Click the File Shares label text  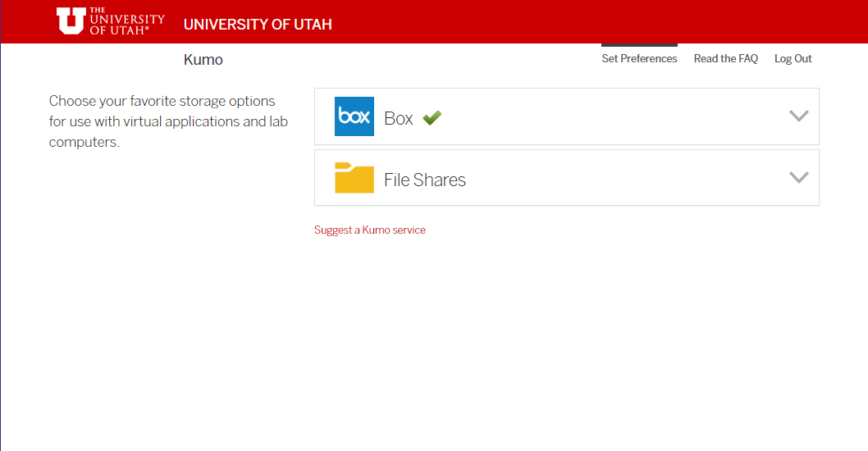425,180
